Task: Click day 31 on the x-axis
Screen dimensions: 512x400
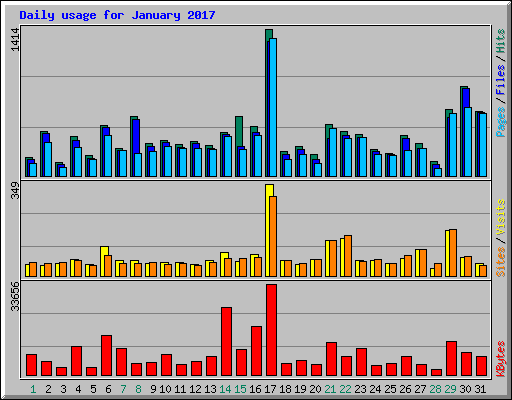Action: [480, 389]
